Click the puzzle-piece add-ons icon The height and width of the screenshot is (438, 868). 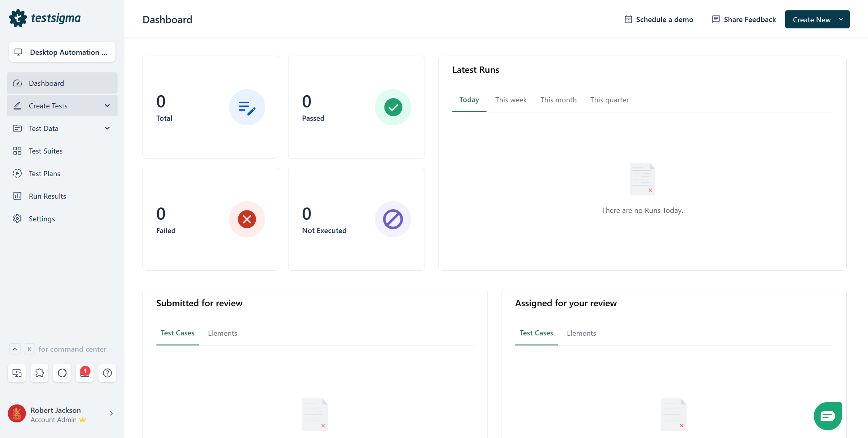39,373
